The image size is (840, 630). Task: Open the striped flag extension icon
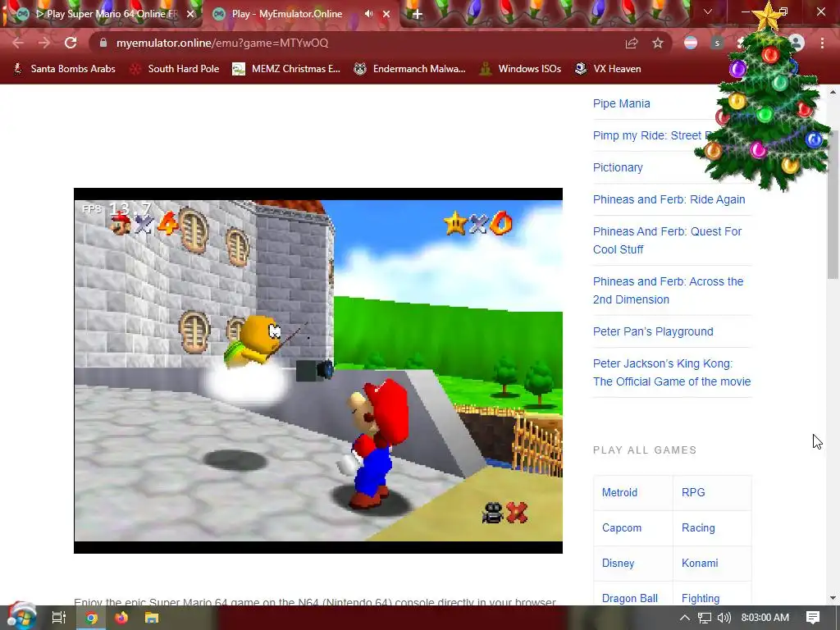[691, 43]
